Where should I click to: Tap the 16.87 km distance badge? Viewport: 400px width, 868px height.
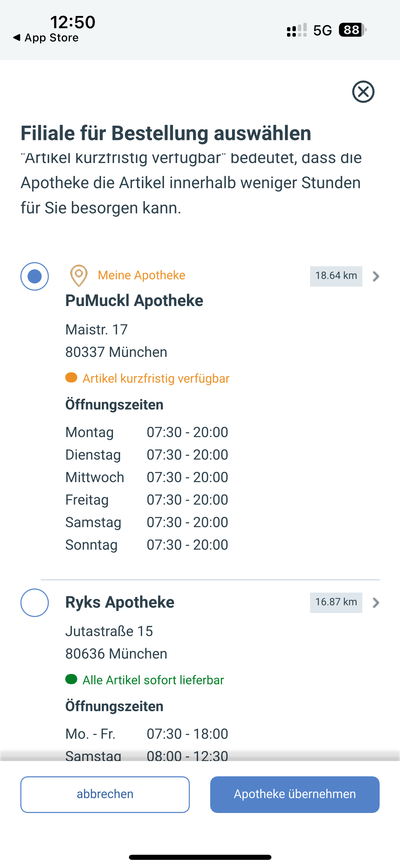pos(336,602)
